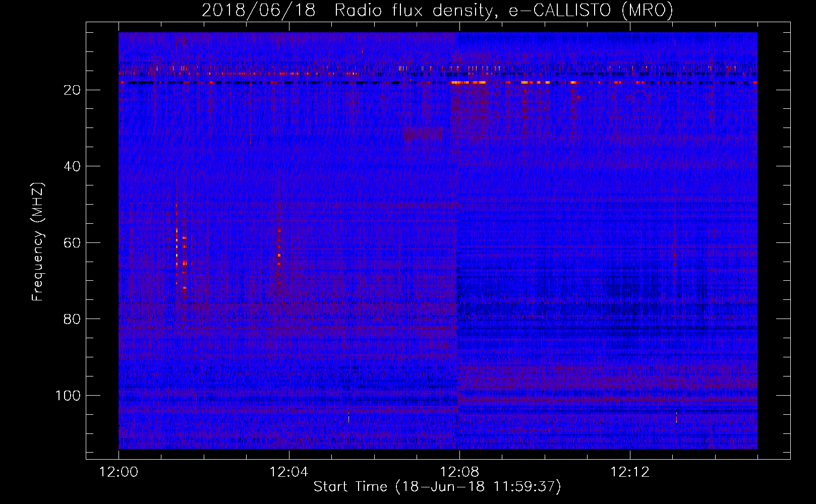Viewport: 816px width, 504px height.
Task: Click the '40' frequency tick label
Action: pyautogui.click(x=73, y=166)
